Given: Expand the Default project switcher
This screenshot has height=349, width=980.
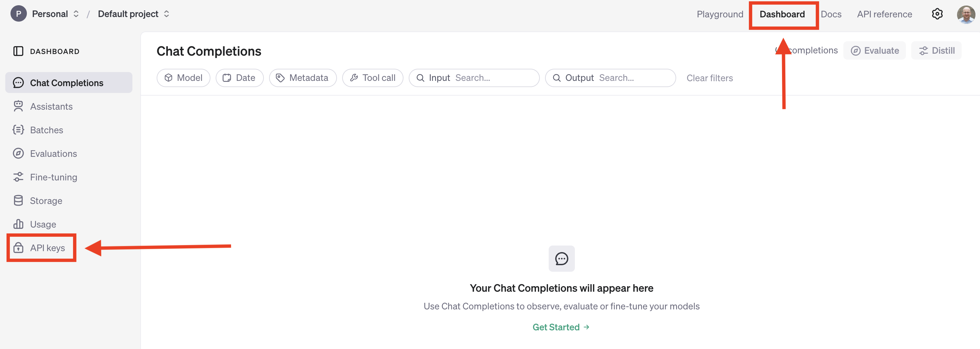Looking at the screenshot, I should pyautogui.click(x=133, y=14).
